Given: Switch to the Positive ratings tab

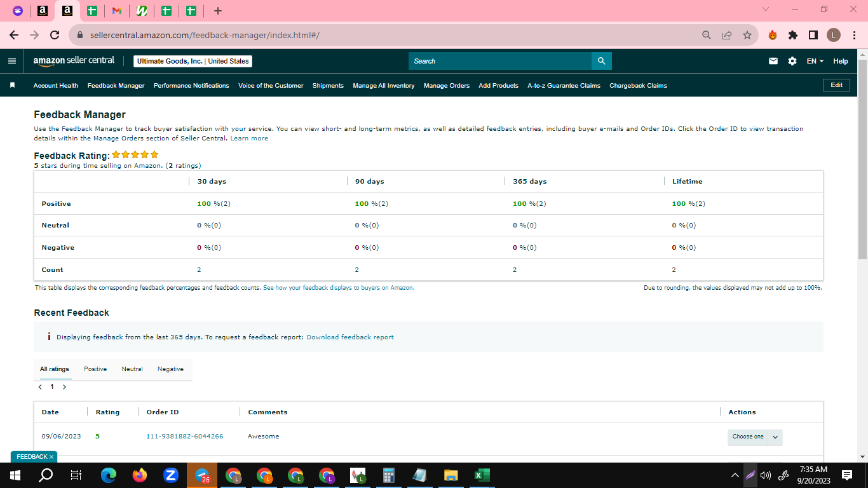Looking at the screenshot, I should point(95,369).
